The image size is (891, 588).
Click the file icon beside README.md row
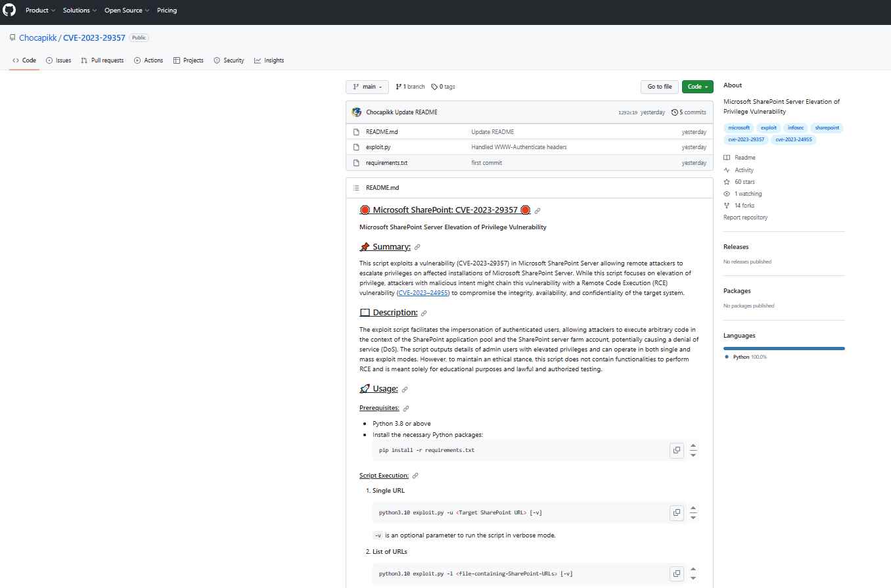click(x=356, y=132)
